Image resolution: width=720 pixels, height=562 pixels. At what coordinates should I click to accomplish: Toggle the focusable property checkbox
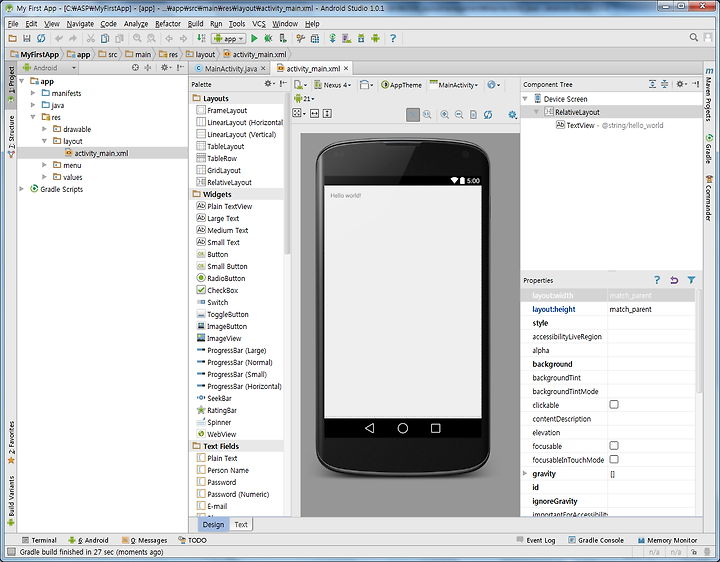point(614,445)
